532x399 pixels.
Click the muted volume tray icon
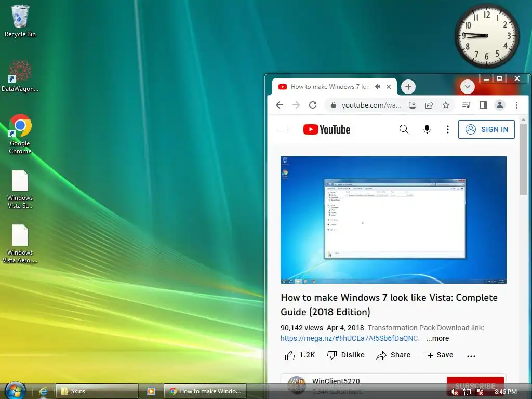pos(454,392)
